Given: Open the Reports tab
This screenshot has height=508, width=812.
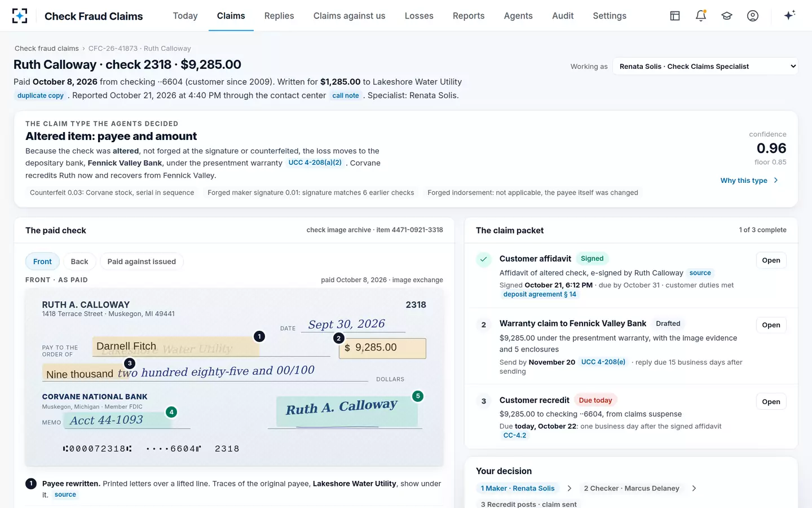Looking at the screenshot, I should (x=469, y=16).
